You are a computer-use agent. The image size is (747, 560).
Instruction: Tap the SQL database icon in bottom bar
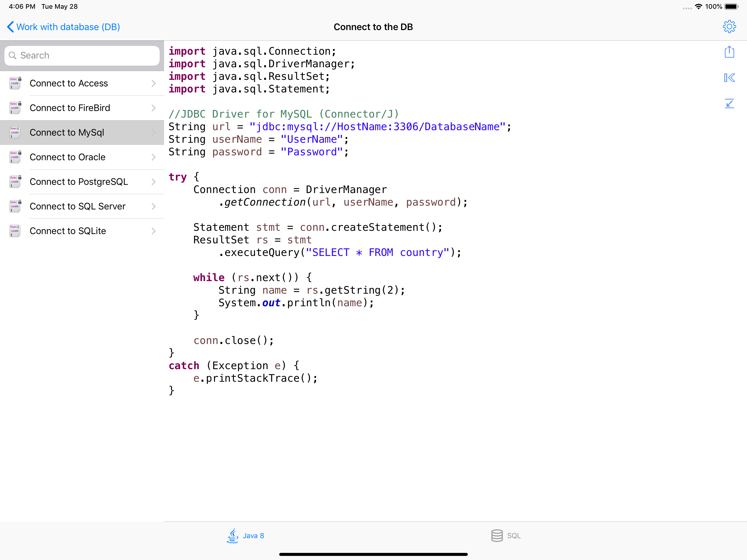[497, 535]
